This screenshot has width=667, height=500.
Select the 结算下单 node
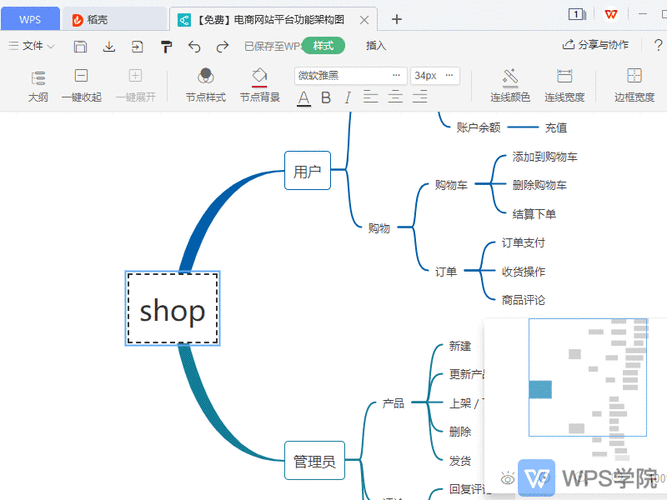(x=534, y=214)
